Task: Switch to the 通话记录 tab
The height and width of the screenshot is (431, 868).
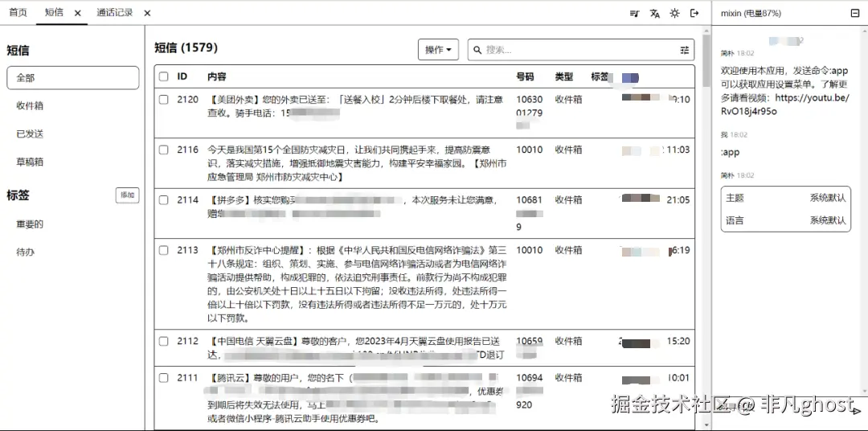Action: click(x=115, y=12)
